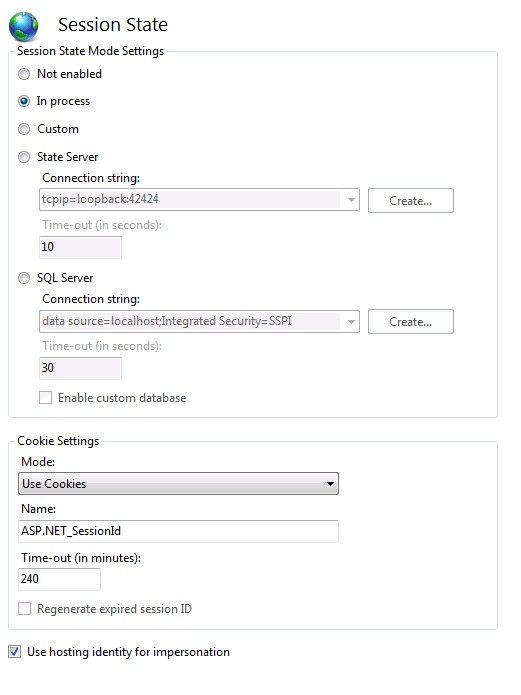
Task: Click Create button for State Server connection
Action: [411, 201]
